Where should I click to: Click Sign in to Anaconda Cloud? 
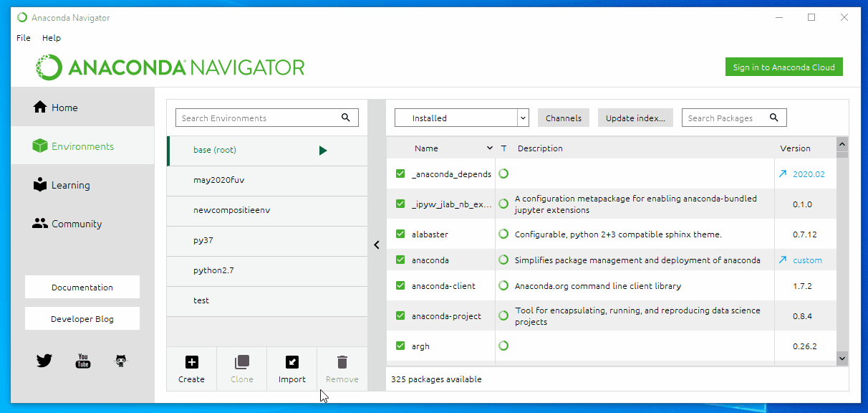[783, 67]
